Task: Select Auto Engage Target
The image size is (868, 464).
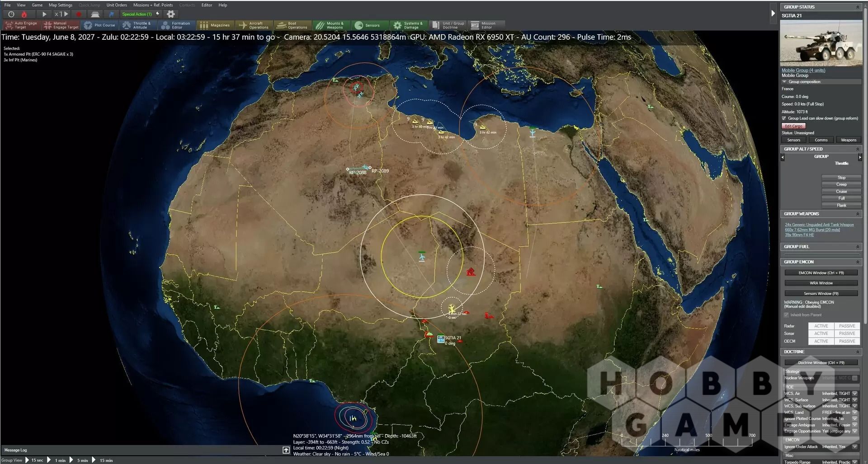Action: pos(21,25)
